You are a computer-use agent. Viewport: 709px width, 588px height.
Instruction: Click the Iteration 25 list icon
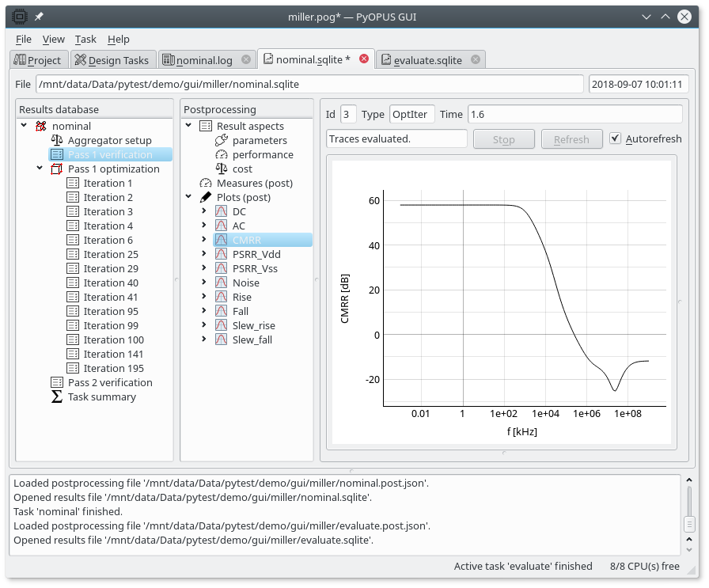click(x=73, y=254)
